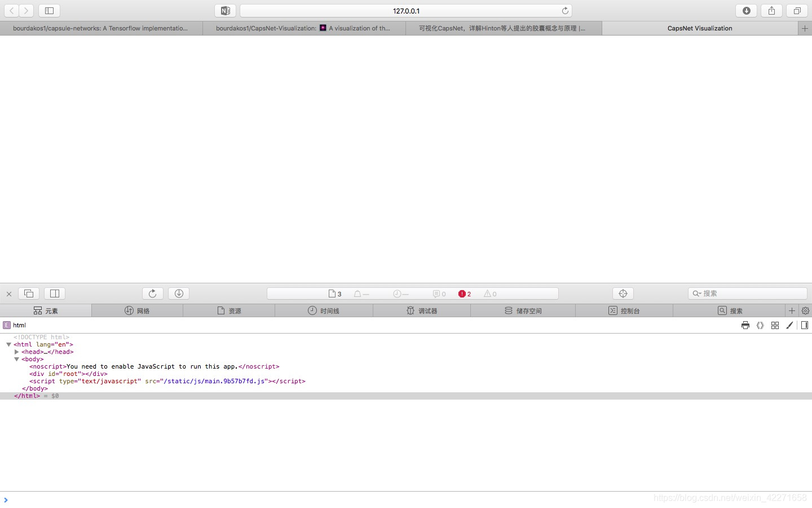The width and height of the screenshot is (812, 508).
Task: Open the 元素 (Elements) tab
Action: (x=46, y=310)
